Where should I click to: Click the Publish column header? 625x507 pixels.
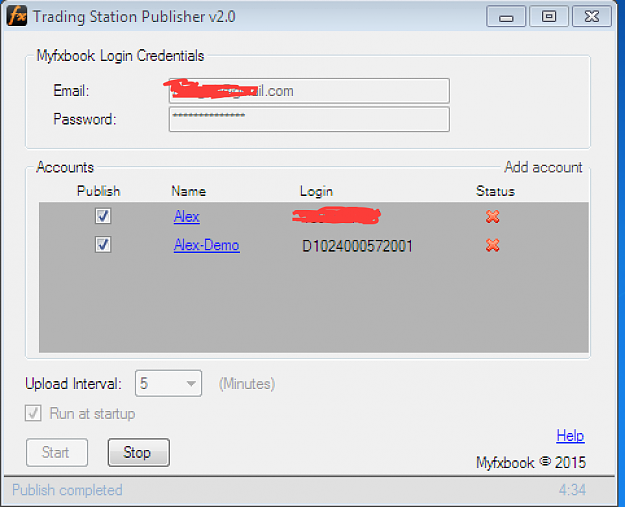coord(98,191)
